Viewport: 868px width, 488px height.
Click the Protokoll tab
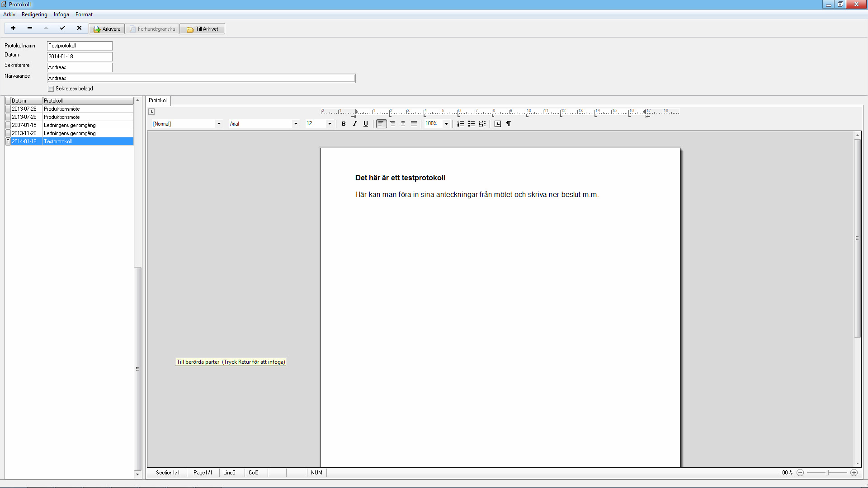(157, 100)
